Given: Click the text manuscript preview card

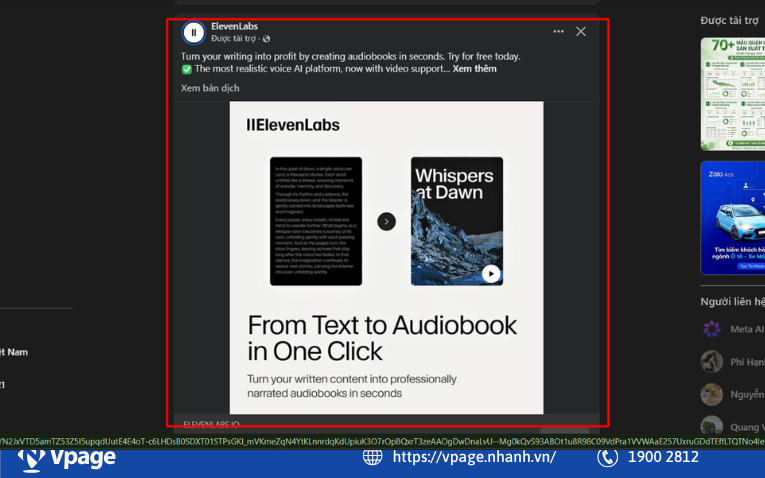Looking at the screenshot, I should [x=315, y=221].
